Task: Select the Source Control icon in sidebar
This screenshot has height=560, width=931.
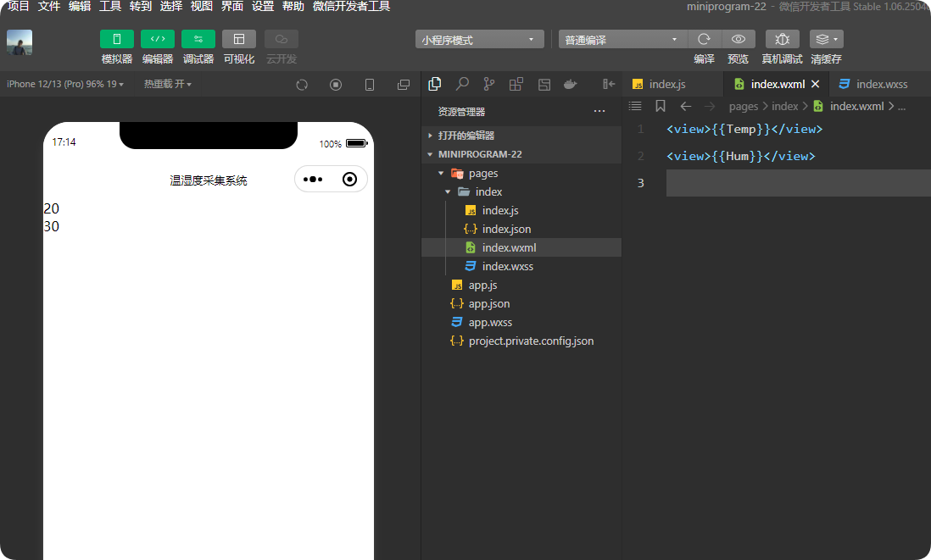Action: (x=489, y=84)
